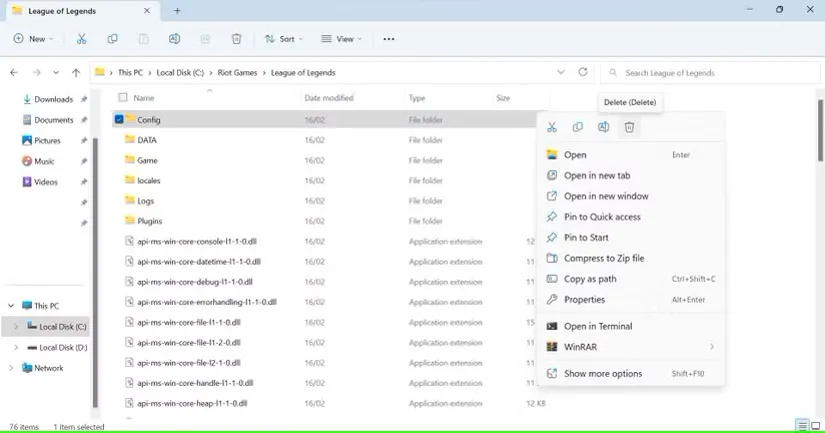Unpin Downloads using its pin icon

[x=84, y=99]
